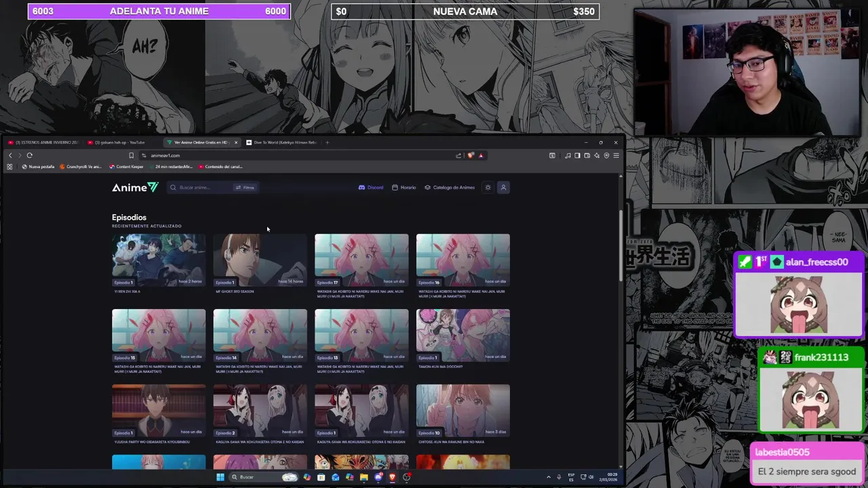Open the volume control in system tray
The height and width of the screenshot is (488, 868).
pyautogui.click(x=591, y=476)
